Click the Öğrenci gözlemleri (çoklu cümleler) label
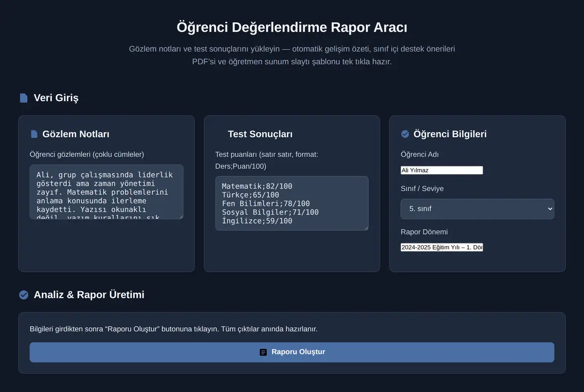 click(87, 155)
